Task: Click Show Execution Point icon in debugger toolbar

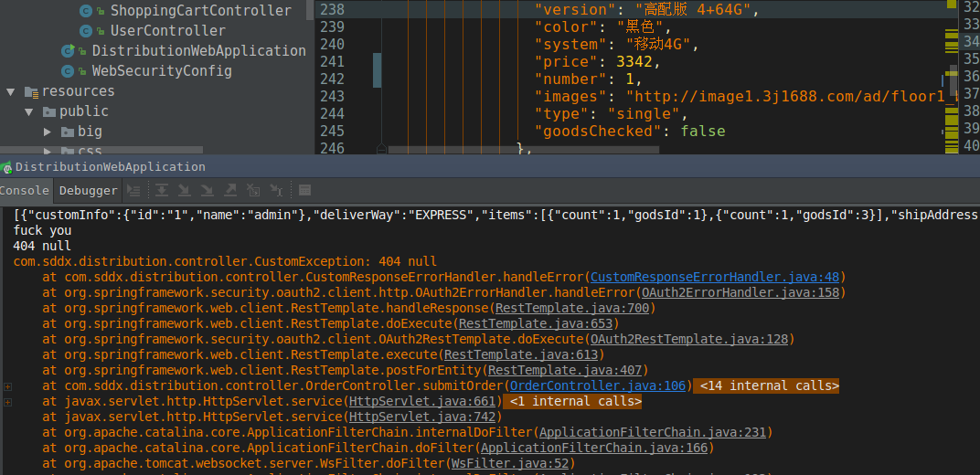Action: tap(133, 190)
